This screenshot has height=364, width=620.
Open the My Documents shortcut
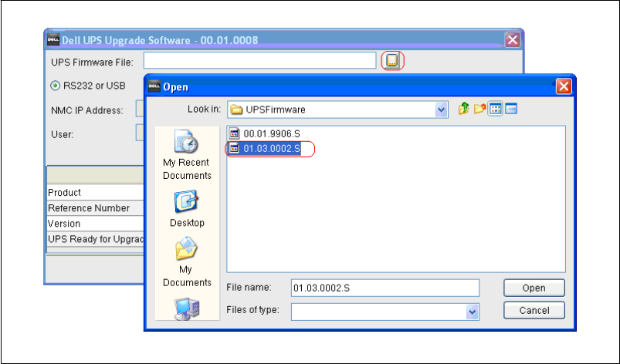[187, 262]
